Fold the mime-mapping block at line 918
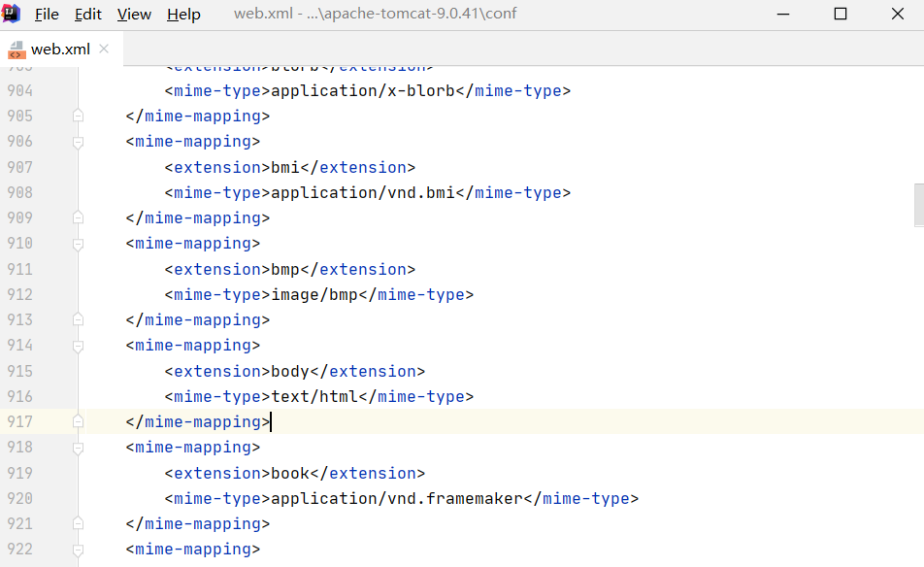This screenshot has height=567, width=924. 78,448
